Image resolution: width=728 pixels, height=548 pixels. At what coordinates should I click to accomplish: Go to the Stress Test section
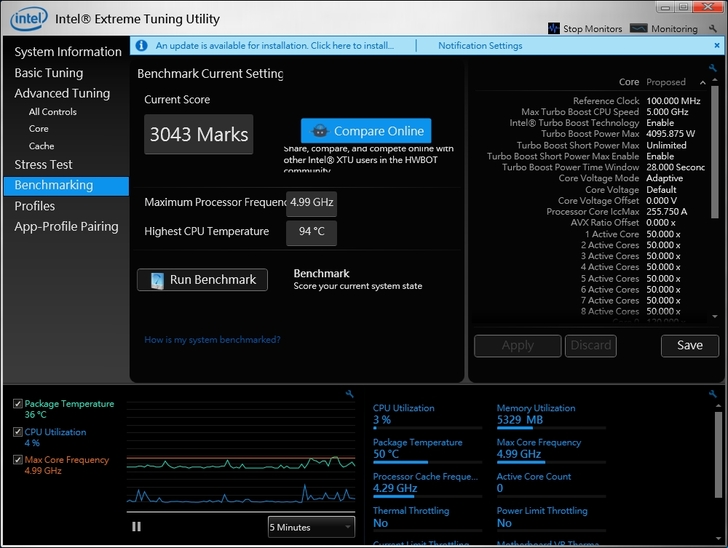click(x=43, y=164)
